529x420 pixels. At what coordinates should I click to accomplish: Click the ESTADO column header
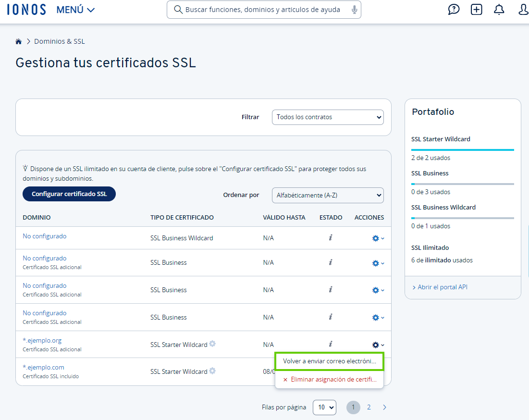(331, 218)
